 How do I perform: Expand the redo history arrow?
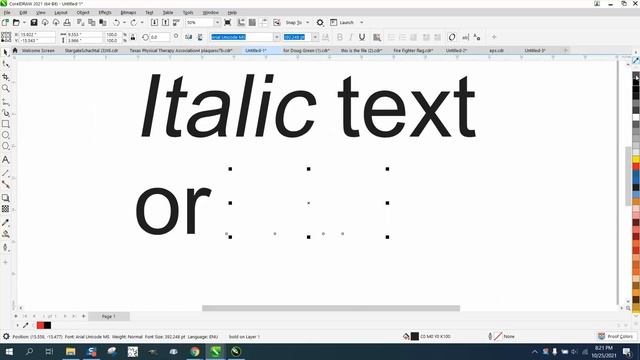click(x=142, y=22)
